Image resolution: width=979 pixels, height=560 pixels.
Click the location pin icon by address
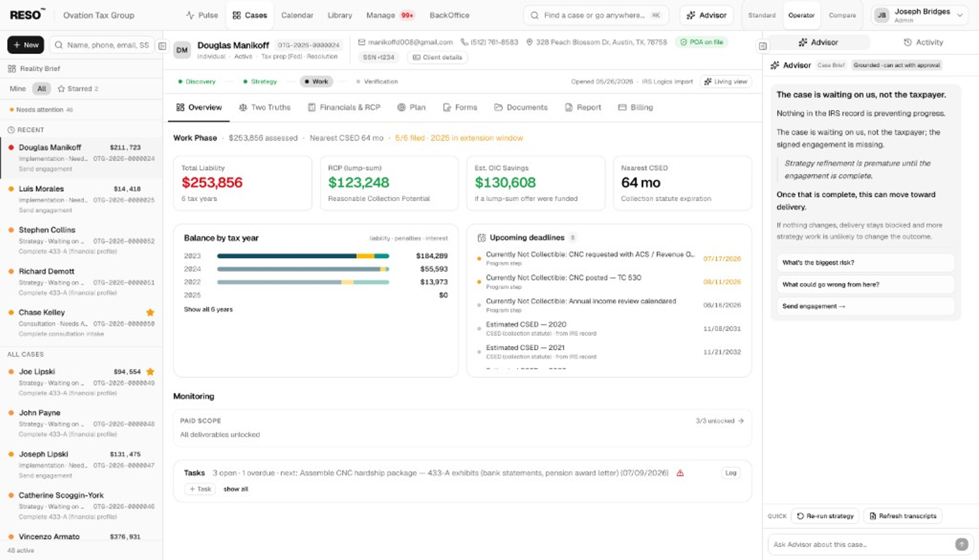(529, 42)
